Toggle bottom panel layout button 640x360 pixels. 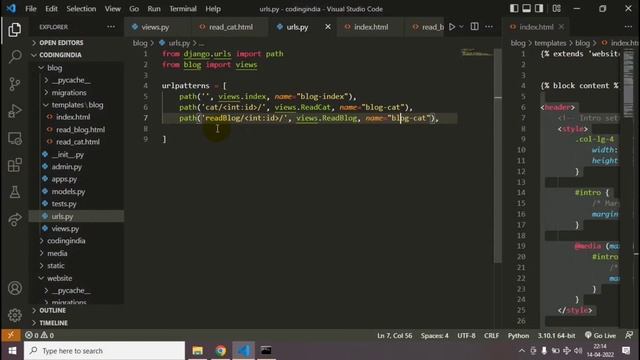coord(527,8)
